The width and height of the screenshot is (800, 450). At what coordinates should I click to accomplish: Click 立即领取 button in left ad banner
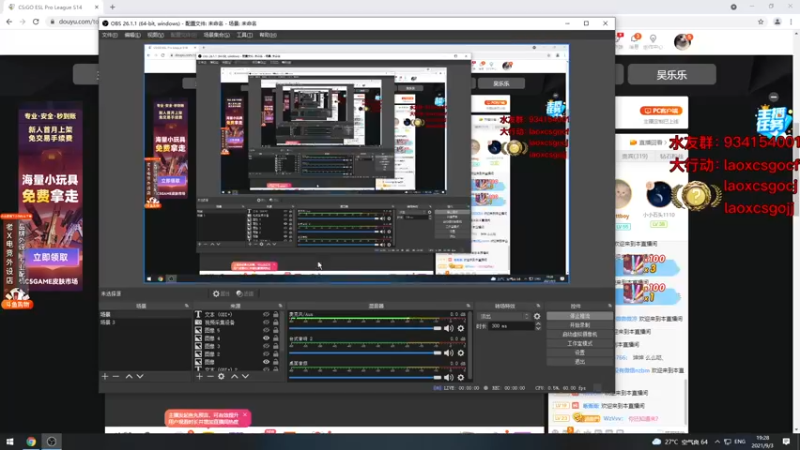tap(51, 258)
